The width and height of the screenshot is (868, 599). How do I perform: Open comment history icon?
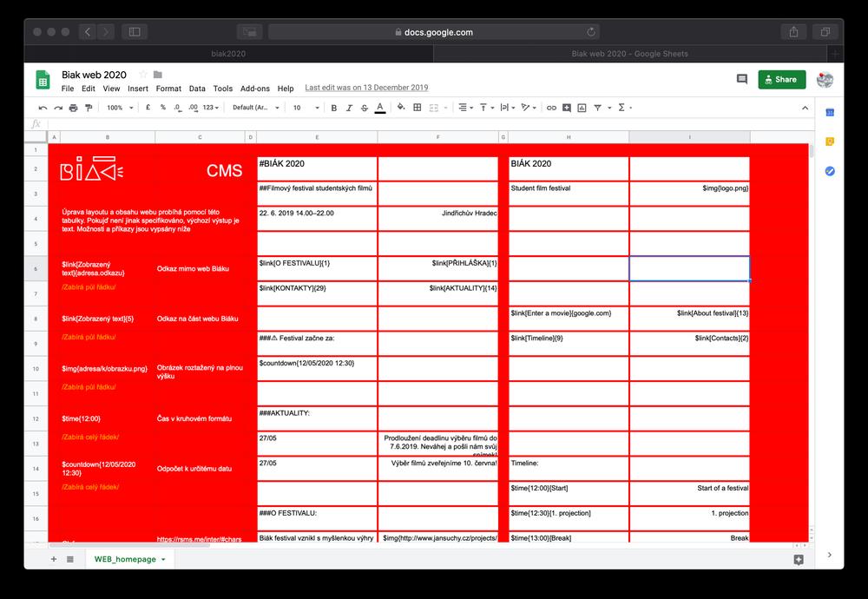742,80
